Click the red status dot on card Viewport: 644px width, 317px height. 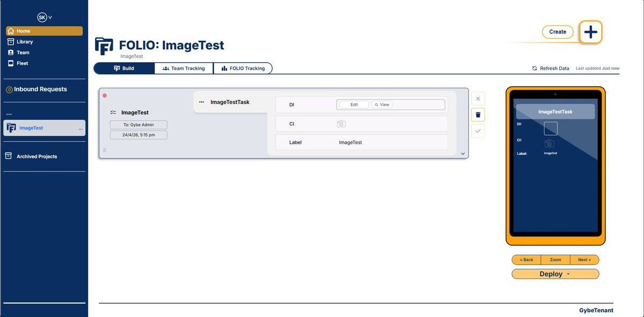pos(105,95)
